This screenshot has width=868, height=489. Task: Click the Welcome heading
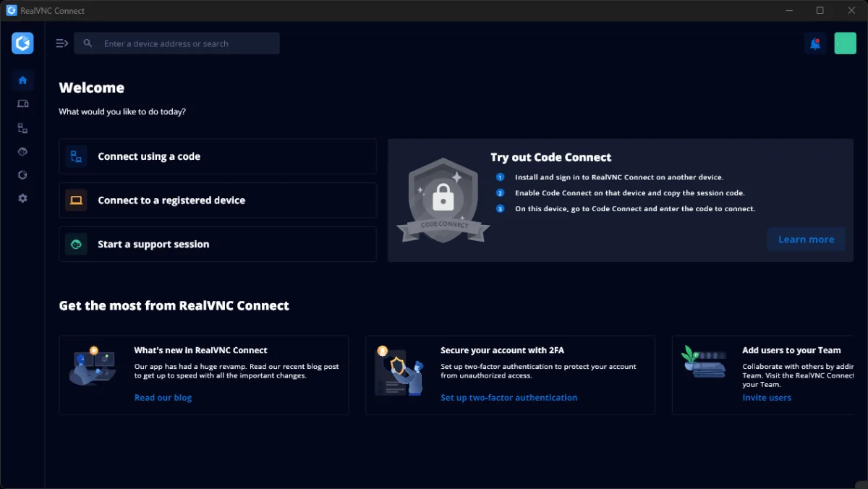tap(92, 88)
